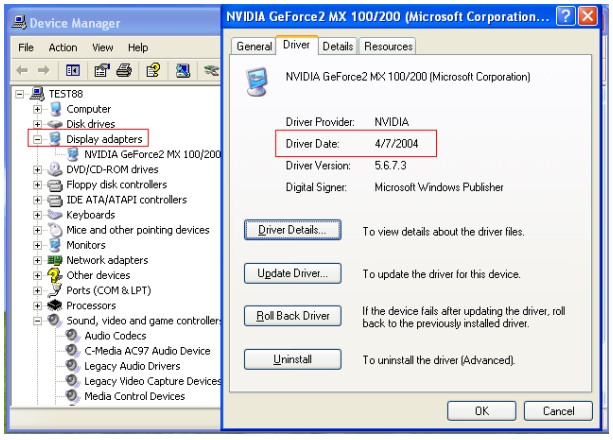Viewport: 613px width, 440px height.
Task: Click the Monitors icon
Action: tap(55, 245)
